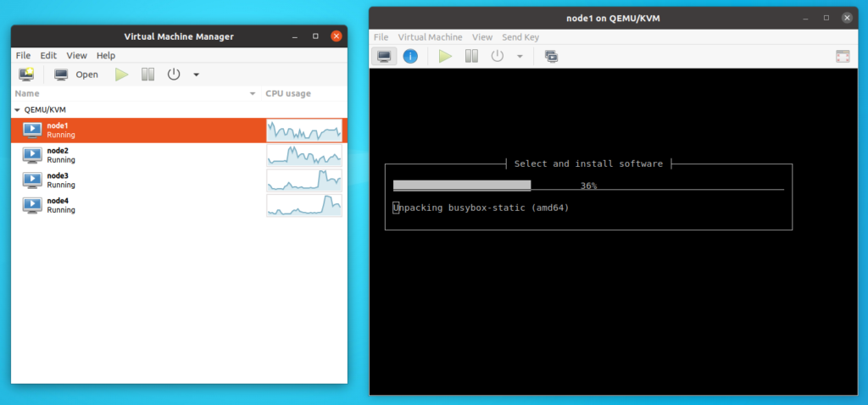Screen dimensions: 868x405
Task: Collapse the QEMU/KVM connection tree
Action: [18, 110]
